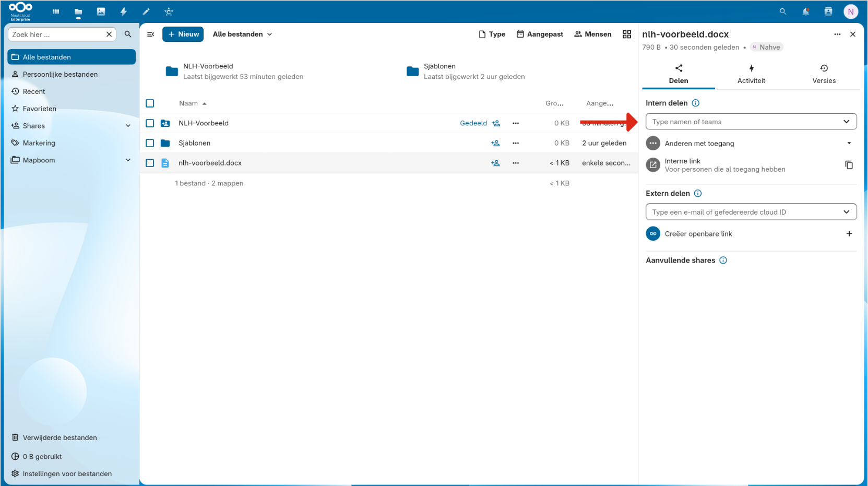
Task: Open actions menu for nlh-voorbeeld.docx row
Action: tap(516, 163)
